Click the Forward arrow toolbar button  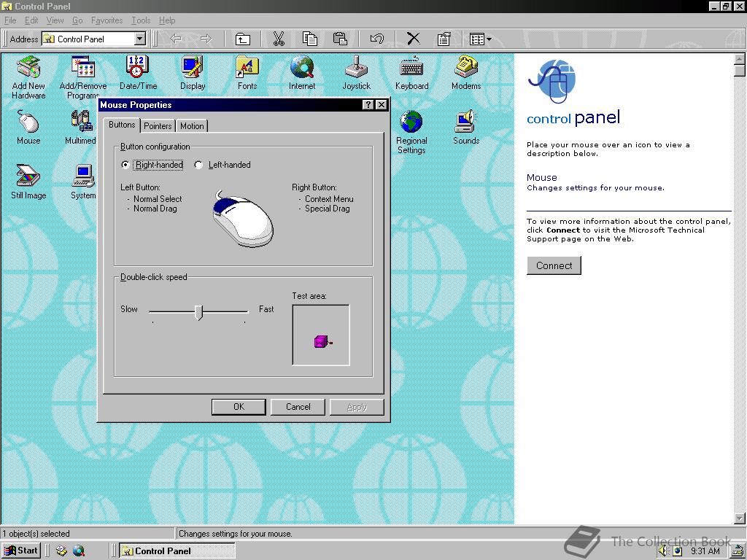pyautogui.click(x=206, y=39)
